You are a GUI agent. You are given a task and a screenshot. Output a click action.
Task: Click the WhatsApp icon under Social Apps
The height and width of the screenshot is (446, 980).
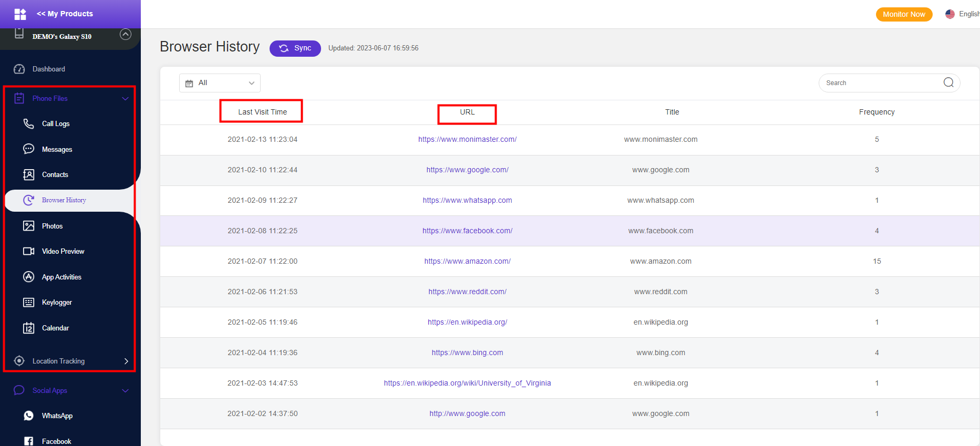click(28, 416)
